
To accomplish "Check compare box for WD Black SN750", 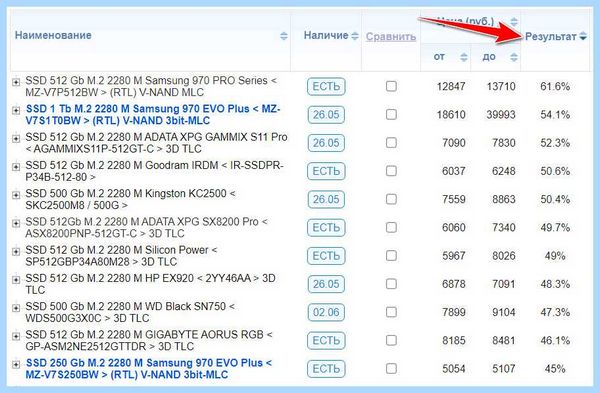I will point(391,312).
